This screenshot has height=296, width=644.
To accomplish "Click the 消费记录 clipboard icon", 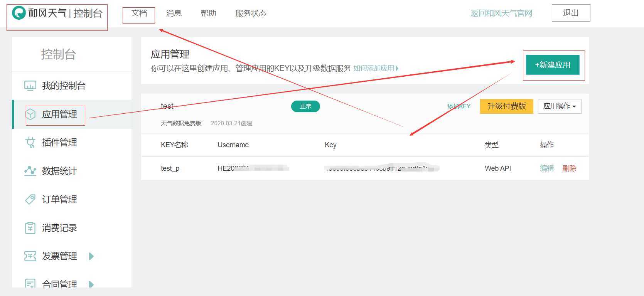I will (30, 228).
